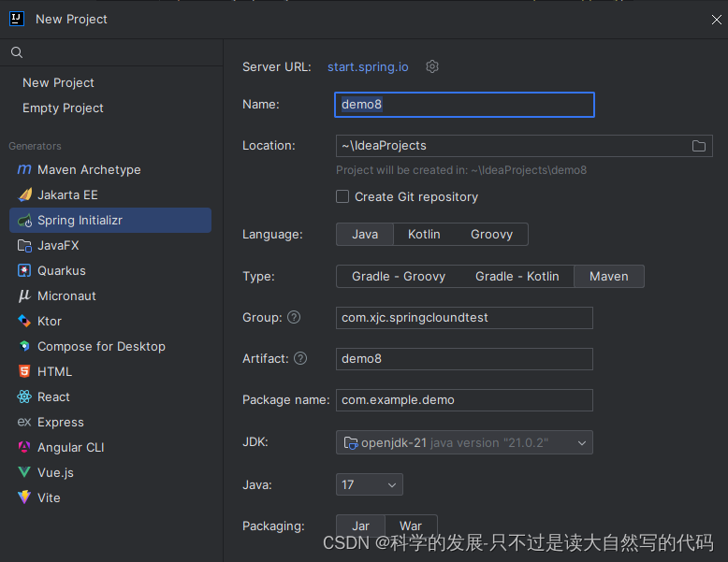Image resolution: width=728 pixels, height=562 pixels.
Task: Choose Angular CLI generator
Action: click(x=110, y=447)
